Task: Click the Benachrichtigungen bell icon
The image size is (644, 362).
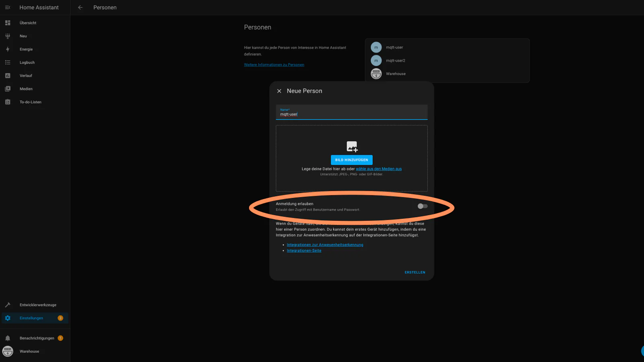Action: point(8,338)
